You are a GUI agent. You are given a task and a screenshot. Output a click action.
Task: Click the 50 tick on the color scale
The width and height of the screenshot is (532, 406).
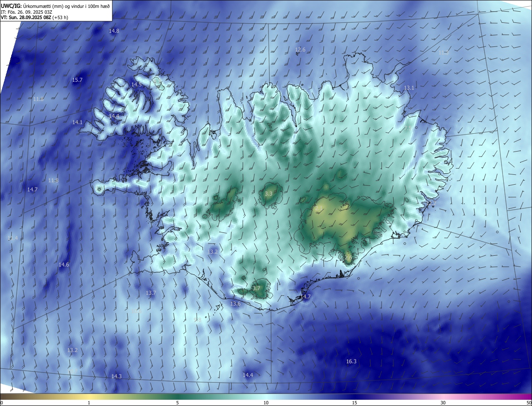coord(529,403)
